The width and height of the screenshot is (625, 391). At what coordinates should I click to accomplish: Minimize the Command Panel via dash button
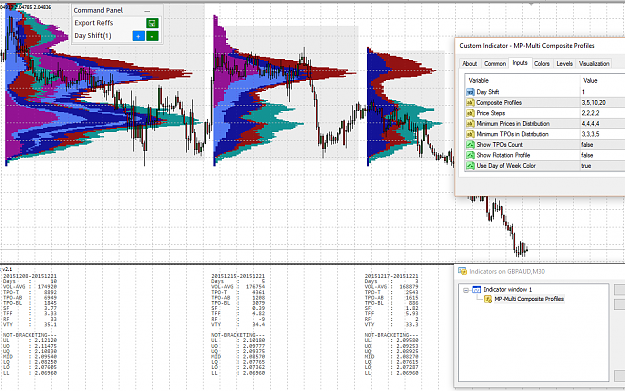tap(147, 11)
